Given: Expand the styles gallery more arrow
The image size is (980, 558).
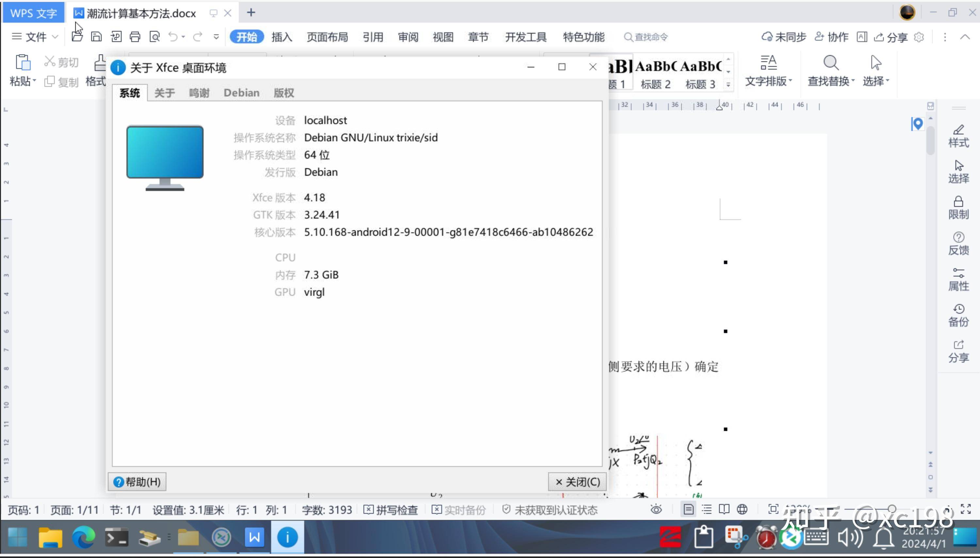Looking at the screenshot, I should click(x=728, y=85).
